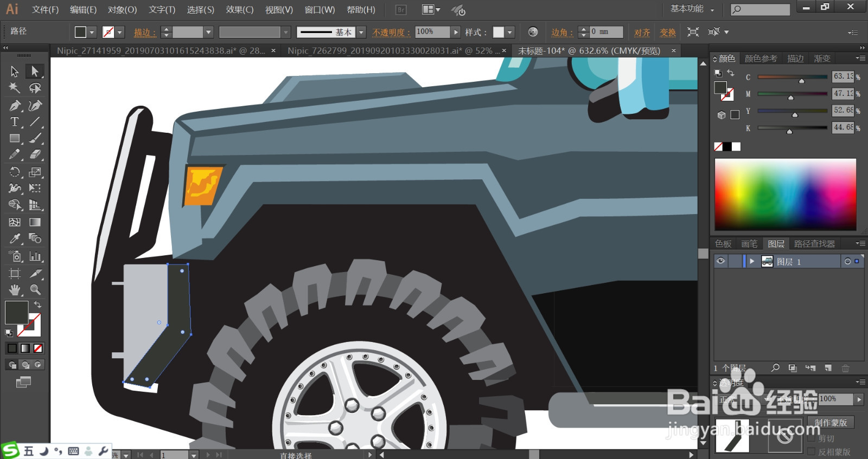Expand 图层 1 disclosure triangle
This screenshot has height=459, width=868.
pyautogui.click(x=752, y=261)
